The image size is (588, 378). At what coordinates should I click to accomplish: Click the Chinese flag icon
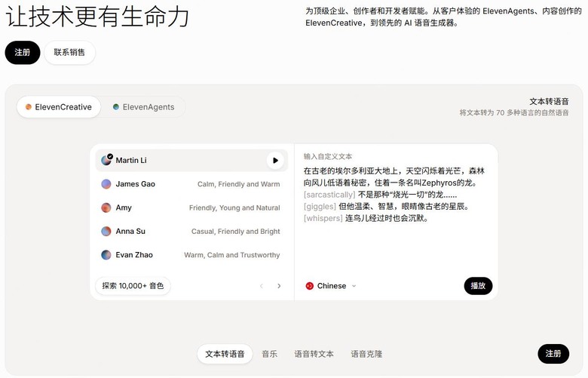coord(309,286)
